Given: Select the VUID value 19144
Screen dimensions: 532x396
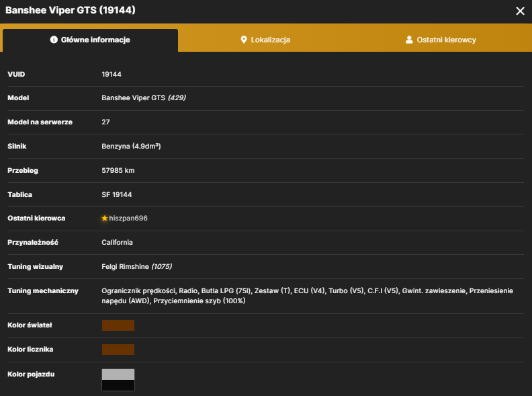Looking at the screenshot, I should [112, 74].
